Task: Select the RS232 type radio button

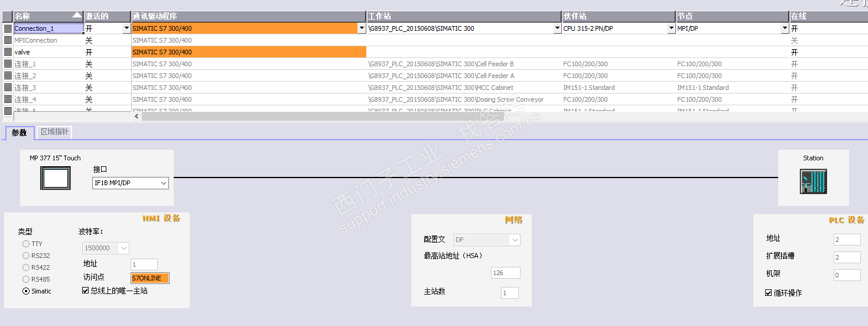Action: click(x=26, y=256)
